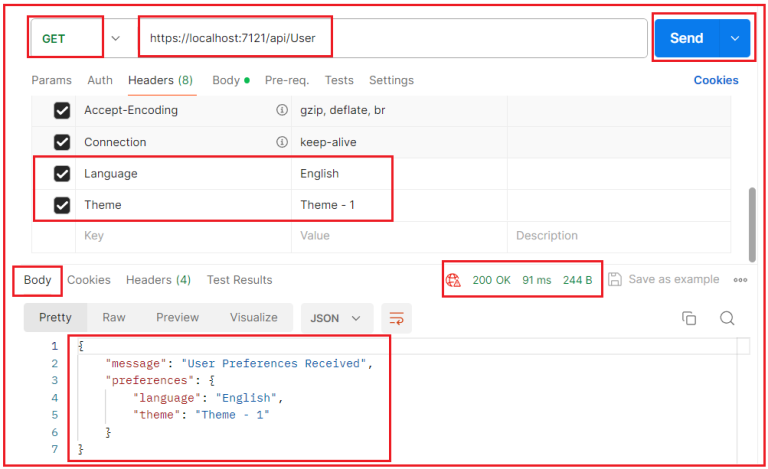768x469 pixels.
Task: Uncheck the Language header checkbox
Action: tap(62, 173)
